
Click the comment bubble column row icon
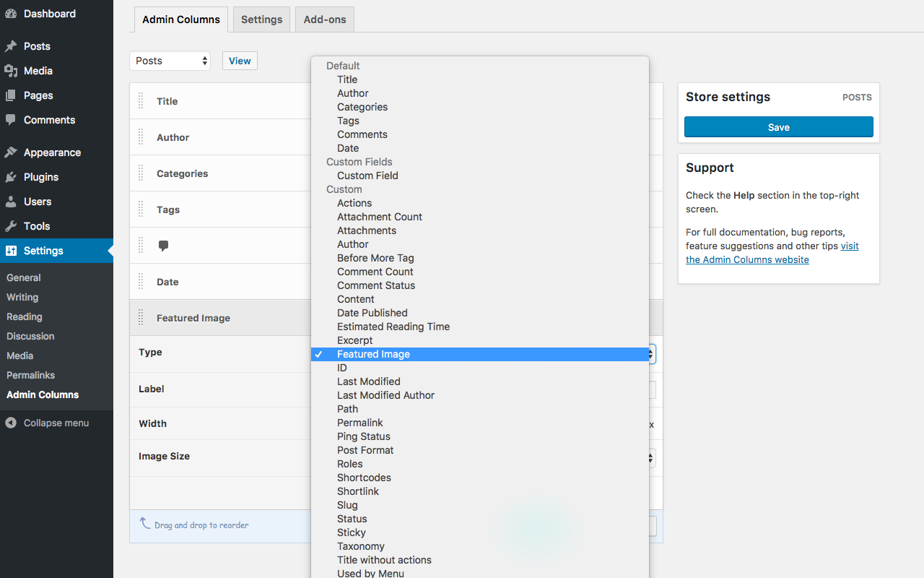click(x=163, y=246)
